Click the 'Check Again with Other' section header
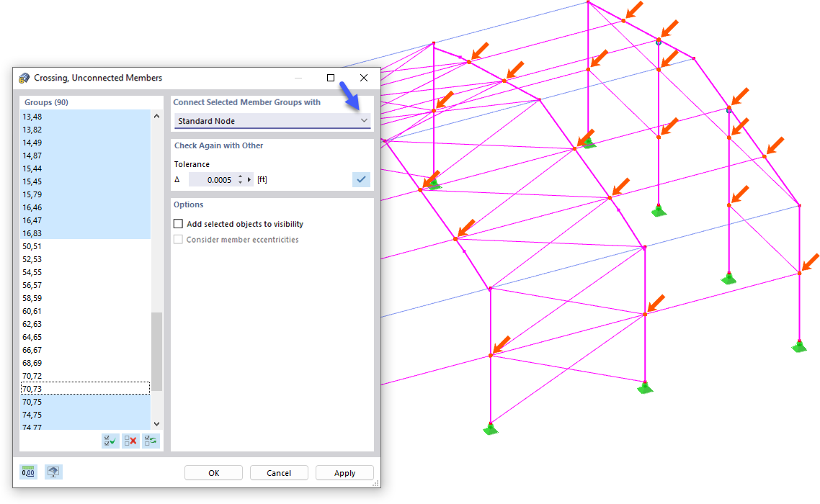This screenshot has height=504, width=820. [x=219, y=145]
